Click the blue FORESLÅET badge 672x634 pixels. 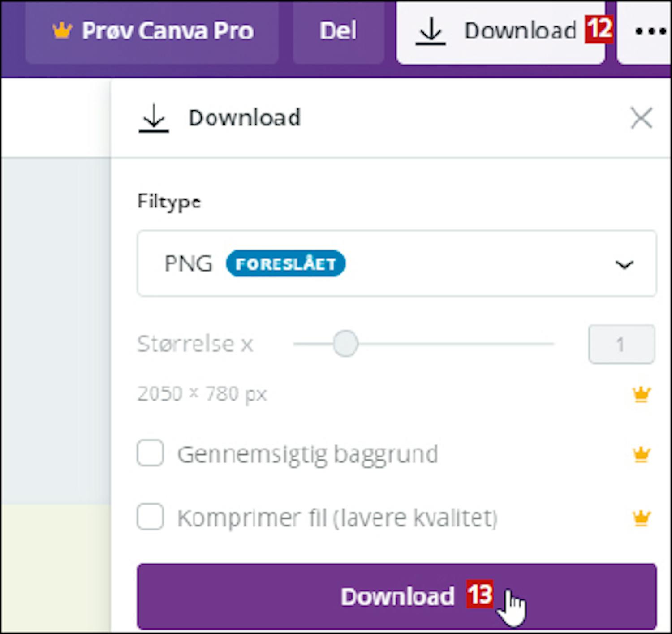285,263
